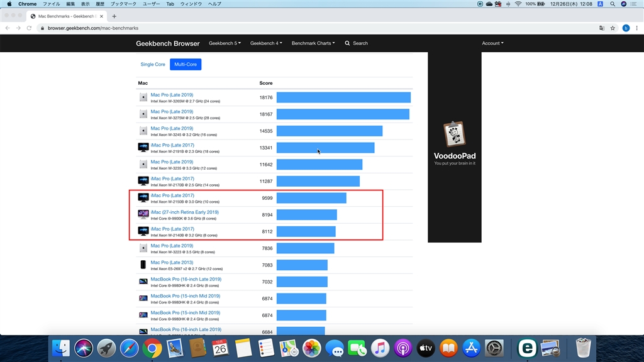Open the ファイル menu
The width and height of the screenshot is (644, 362).
tap(52, 4)
